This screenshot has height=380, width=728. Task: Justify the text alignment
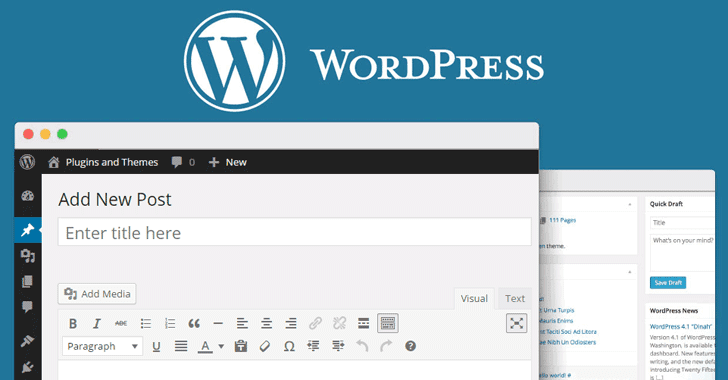click(181, 346)
